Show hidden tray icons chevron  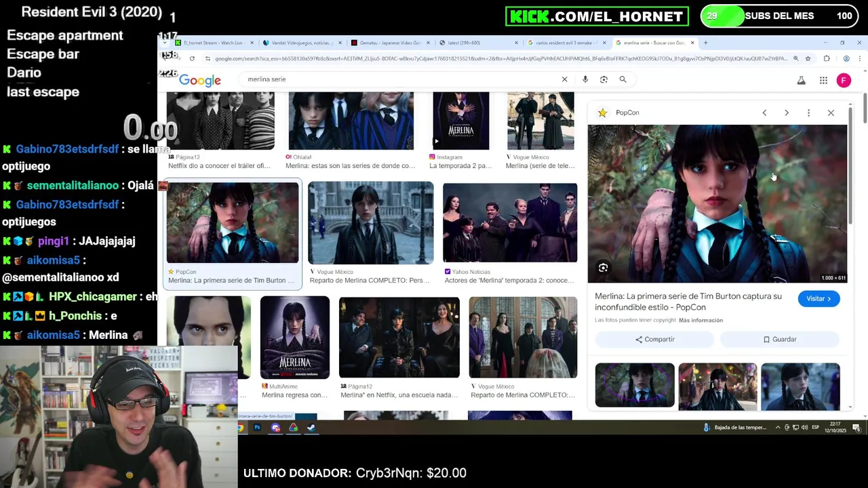pyautogui.click(x=778, y=428)
